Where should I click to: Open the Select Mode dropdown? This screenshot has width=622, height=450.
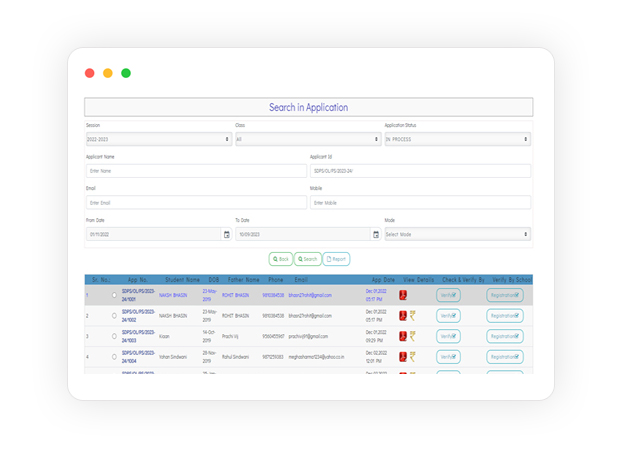(457, 235)
